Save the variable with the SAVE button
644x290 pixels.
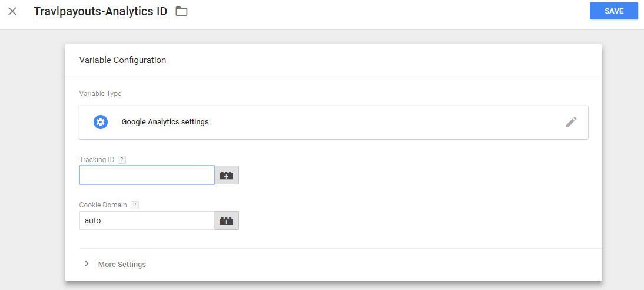pyautogui.click(x=613, y=11)
